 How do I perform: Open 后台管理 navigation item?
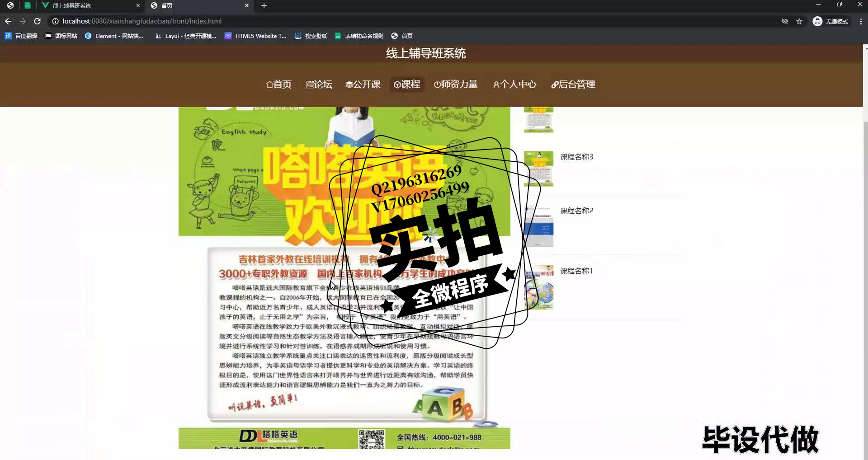tap(573, 84)
